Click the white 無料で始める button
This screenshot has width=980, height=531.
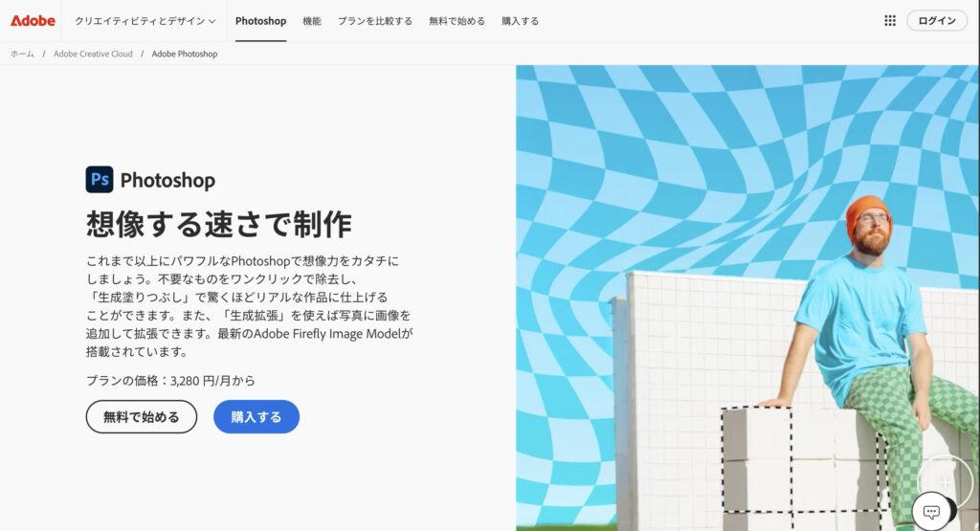(142, 417)
